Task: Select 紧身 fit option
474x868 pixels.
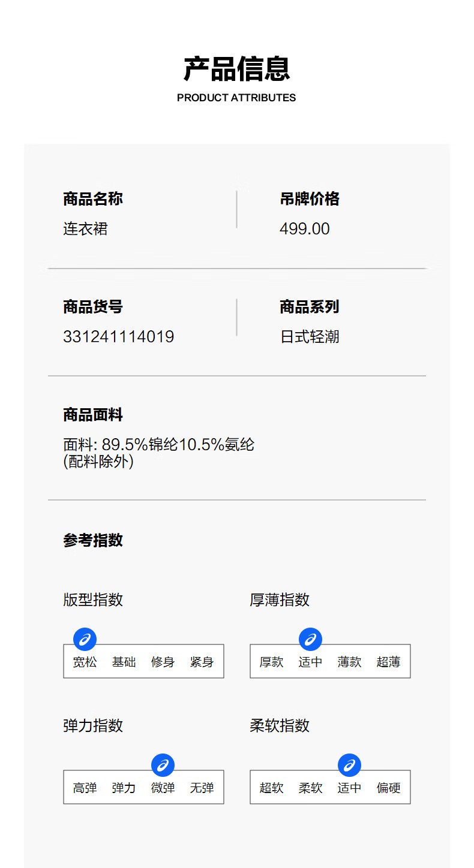Action: click(202, 662)
